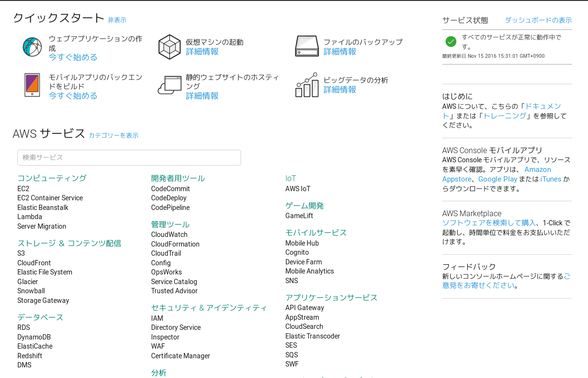This screenshot has width=588, height=378.
Task: Open the トレーニング training link
Action: (x=504, y=116)
